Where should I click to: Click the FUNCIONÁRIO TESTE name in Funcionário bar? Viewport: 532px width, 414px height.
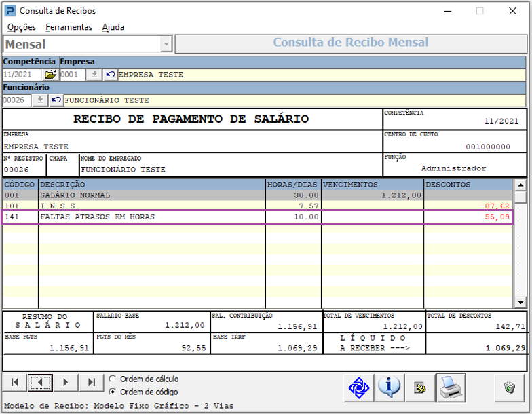click(x=107, y=100)
